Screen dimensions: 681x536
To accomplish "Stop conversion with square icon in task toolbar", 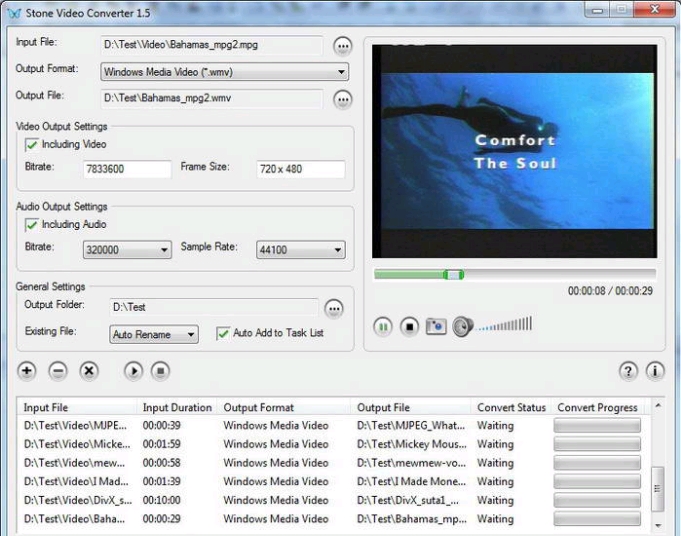I will 160,371.
